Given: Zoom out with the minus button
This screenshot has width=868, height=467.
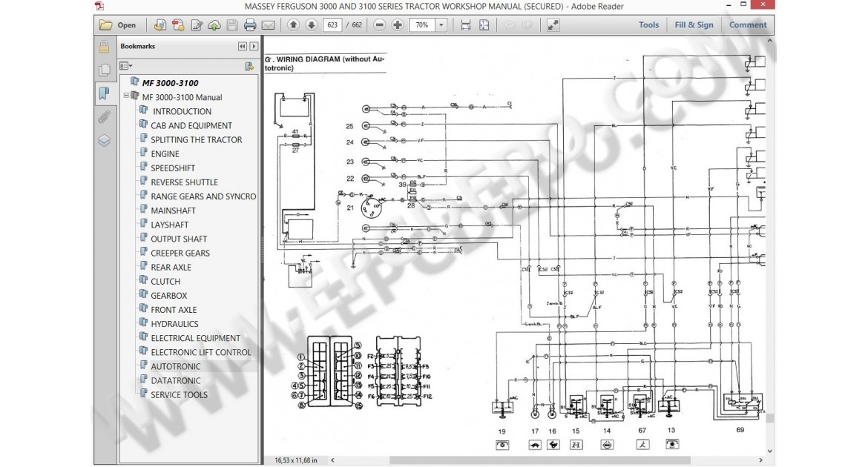Looking at the screenshot, I should point(379,25).
